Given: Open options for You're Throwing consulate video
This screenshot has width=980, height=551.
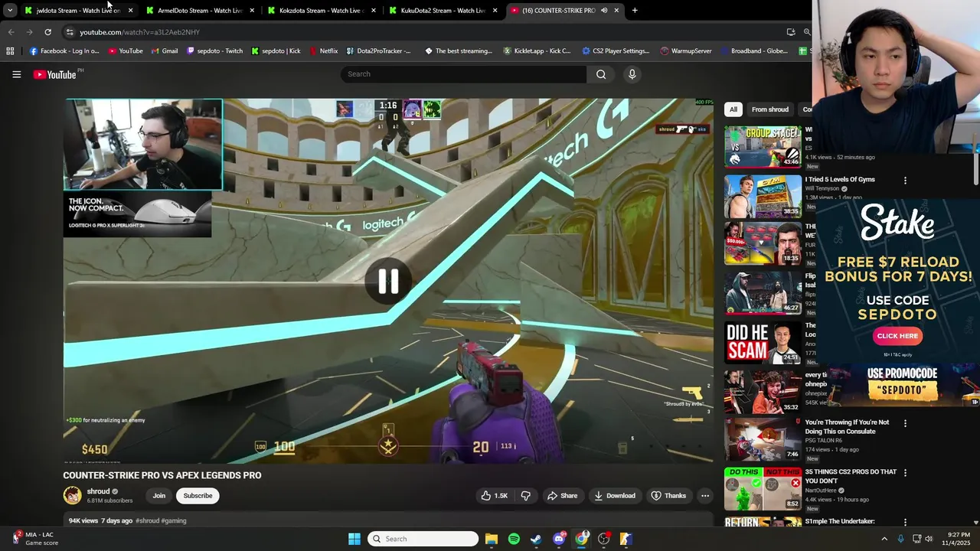Looking at the screenshot, I should pos(905,423).
